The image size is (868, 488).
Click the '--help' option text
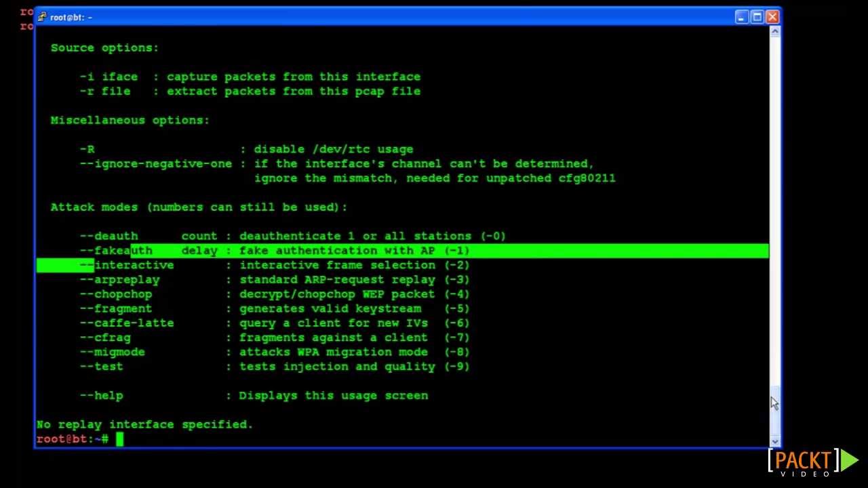(x=101, y=396)
